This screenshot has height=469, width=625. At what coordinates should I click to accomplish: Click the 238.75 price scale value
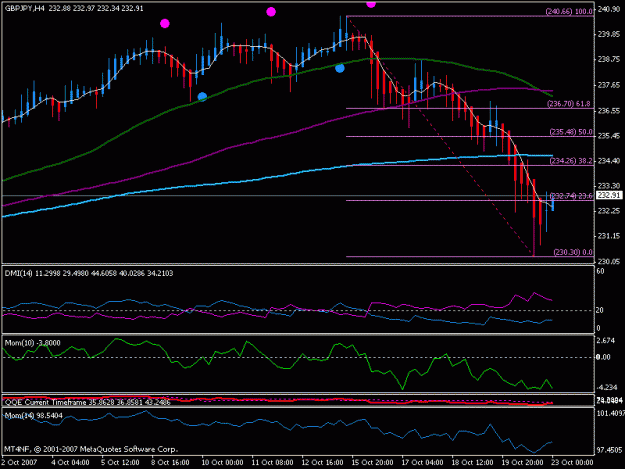[609, 59]
